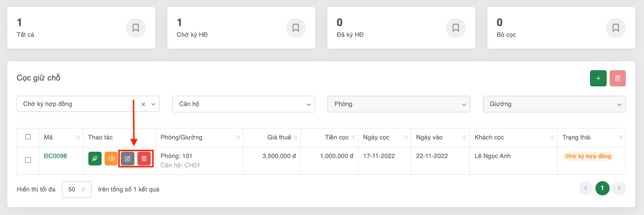The width and height of the screenshot is (644, 215).
Task: Open the Căn hộ dropdown filter
Action: (x=243, y=104)
